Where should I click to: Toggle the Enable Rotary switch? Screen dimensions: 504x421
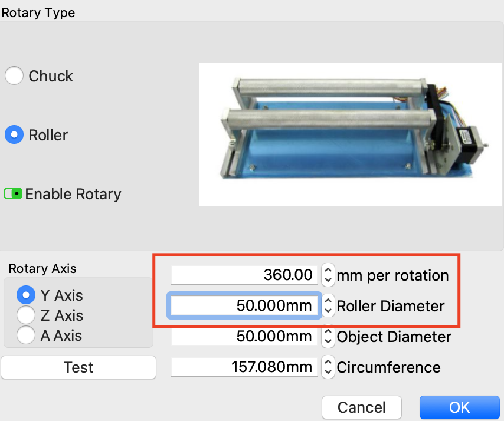pos(13,194)
